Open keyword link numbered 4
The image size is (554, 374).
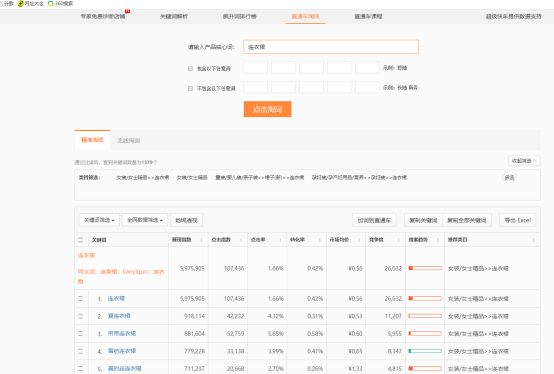click(x=122, y=351)
